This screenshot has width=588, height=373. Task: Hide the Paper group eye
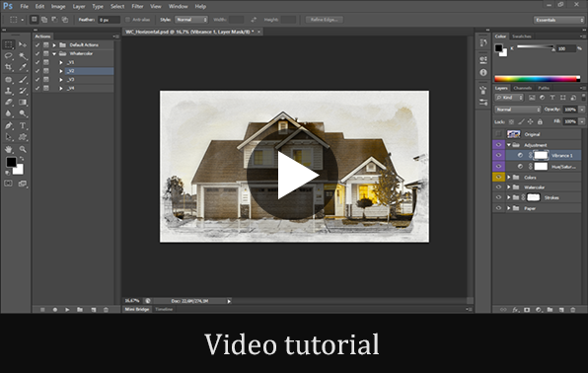[x=498, y=208]
